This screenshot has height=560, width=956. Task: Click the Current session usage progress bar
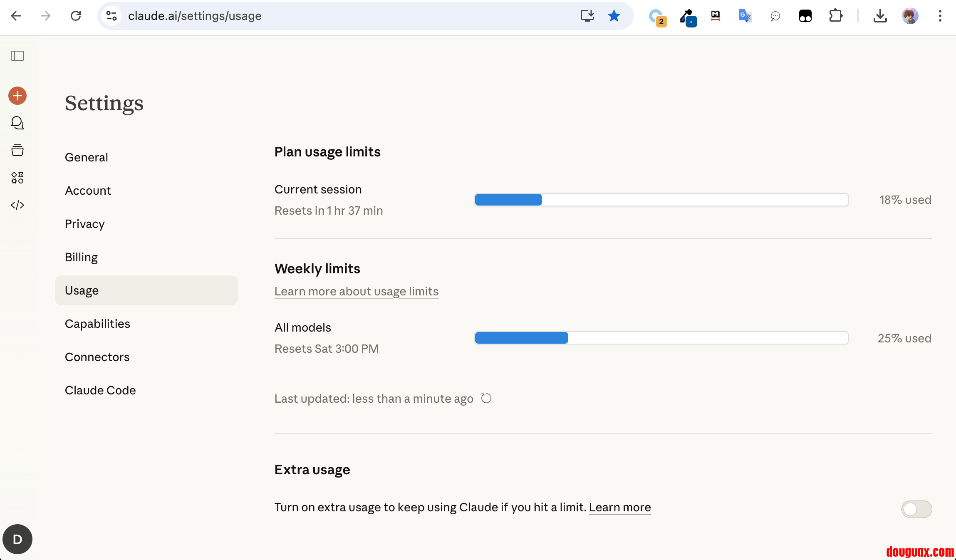(661, 200)
